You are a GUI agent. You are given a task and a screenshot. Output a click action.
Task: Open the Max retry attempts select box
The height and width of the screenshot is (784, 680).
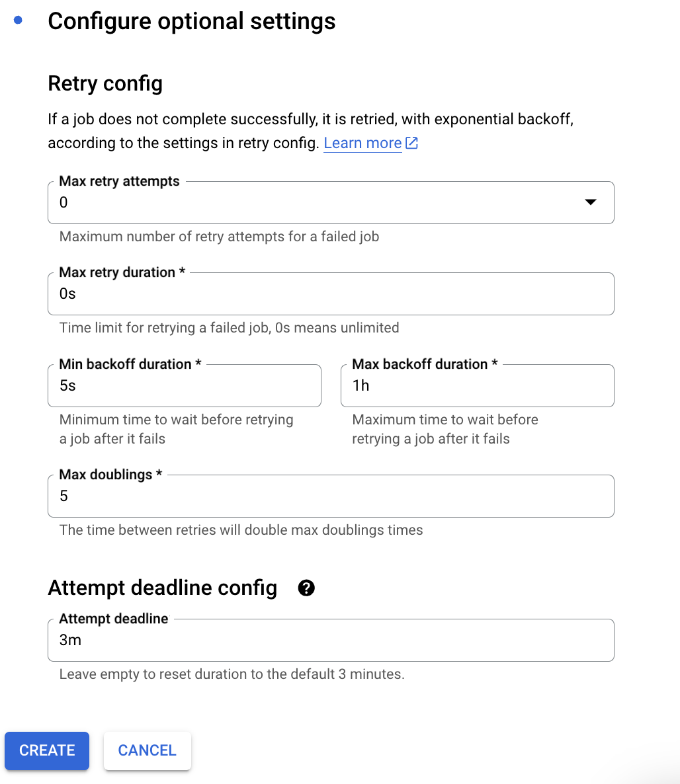[x=331, y=202]
